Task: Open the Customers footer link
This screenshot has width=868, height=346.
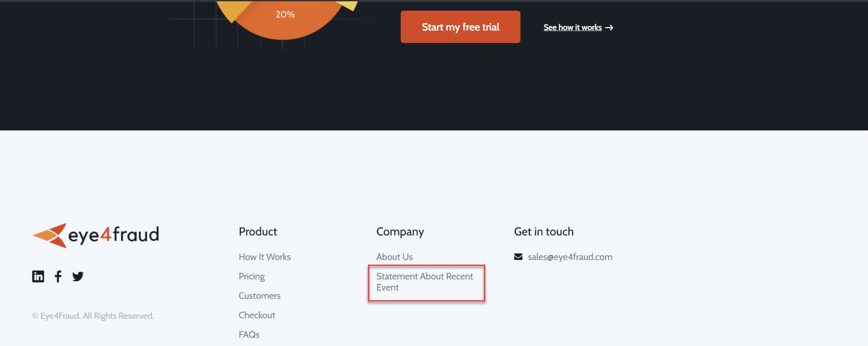Action: pos(259,296)
